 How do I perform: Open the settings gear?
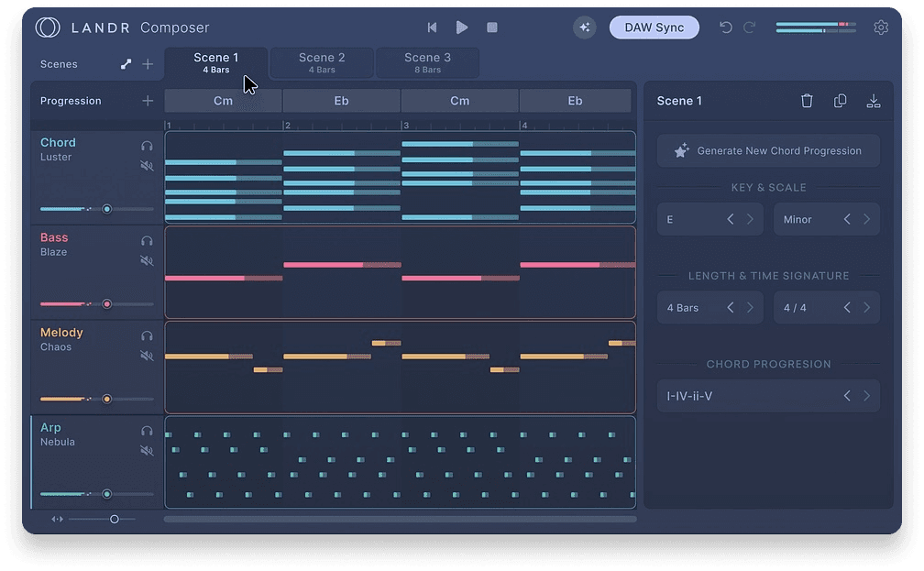[x=881, y=27]
